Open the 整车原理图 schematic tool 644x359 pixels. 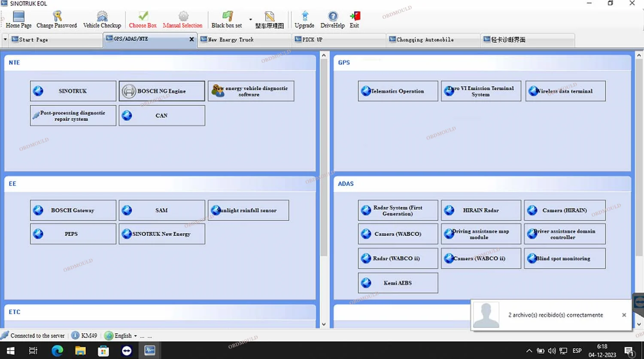tap(269, 20)
